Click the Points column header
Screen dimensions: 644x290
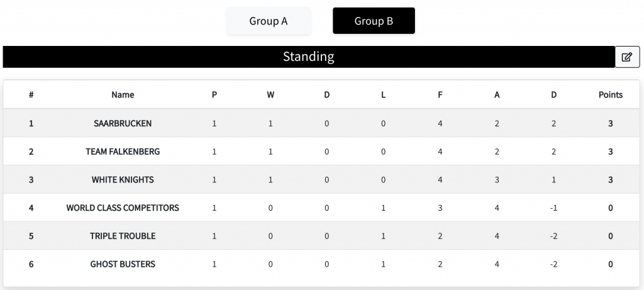(x=610, y=95)
